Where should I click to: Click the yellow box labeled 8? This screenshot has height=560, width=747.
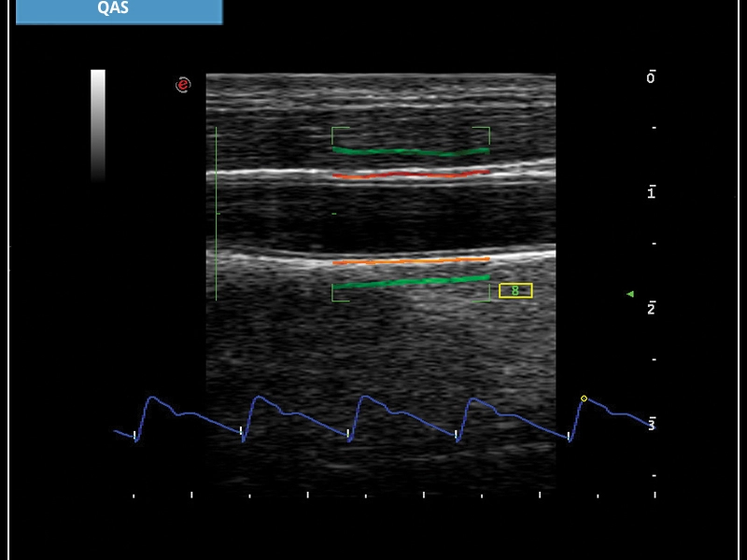tap(515, 291)
